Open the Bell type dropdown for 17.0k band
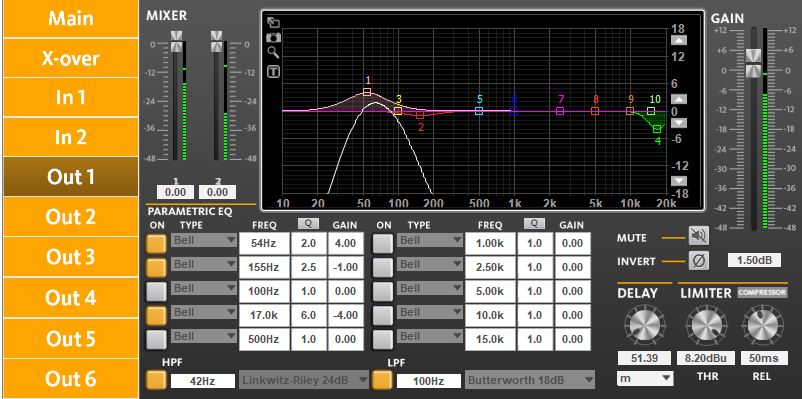The height and width of the screenshot is (399, 802). point(204,312)
